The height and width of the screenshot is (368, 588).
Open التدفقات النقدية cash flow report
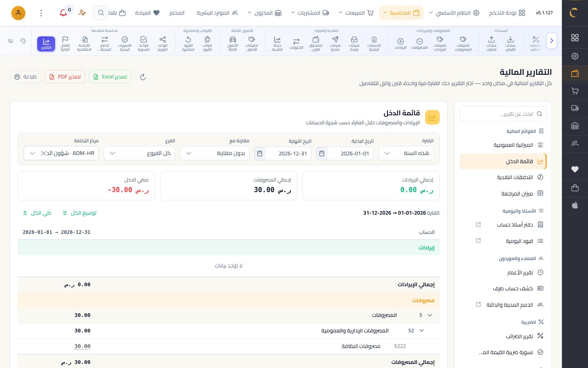click(x=503, y=177)
